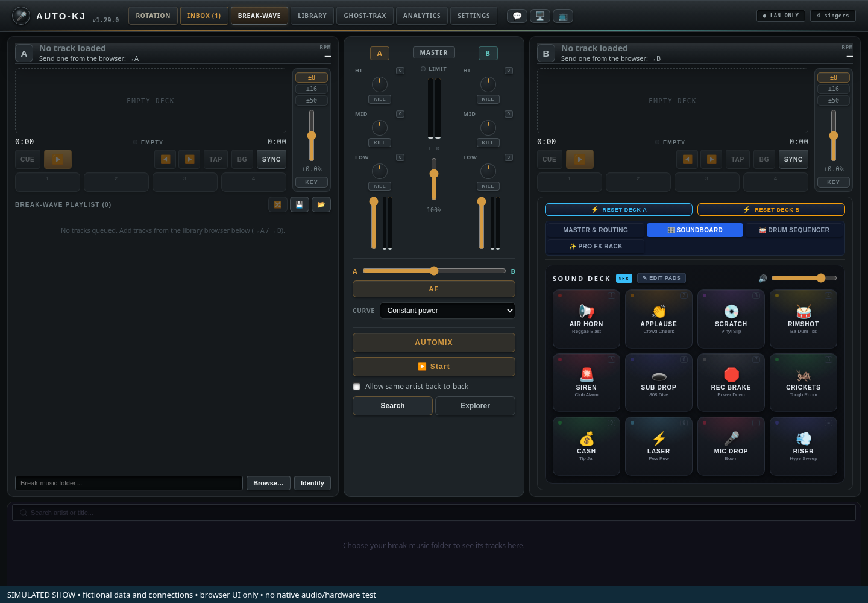Click the AUTO-KJ microphone logo

21,16
